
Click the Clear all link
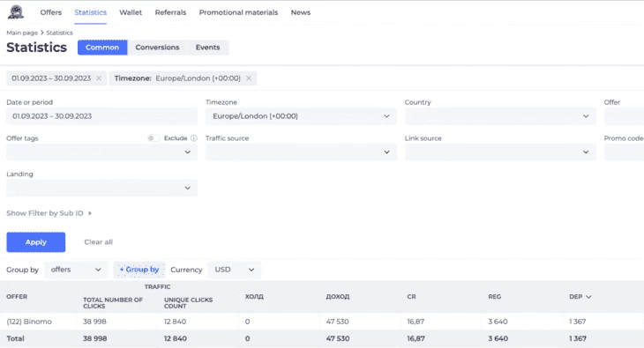(98, 242)
